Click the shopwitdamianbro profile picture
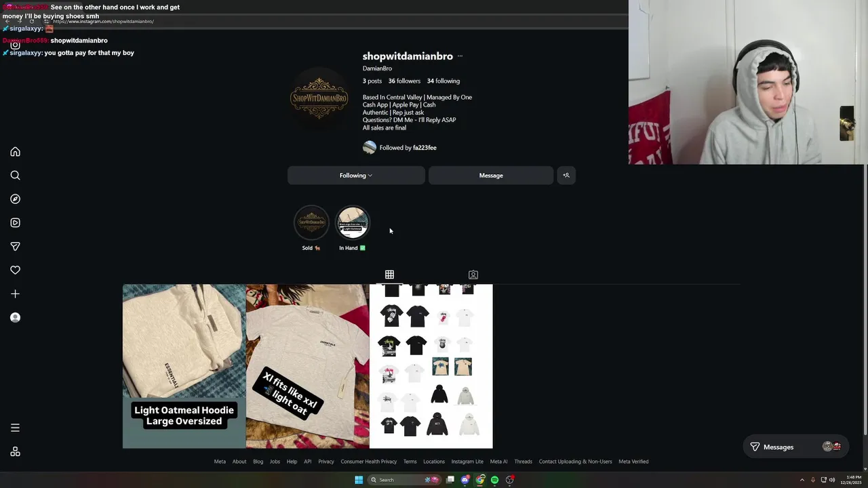Image resolution: width=868 pixels, height=488 pixels. point(319,99)
